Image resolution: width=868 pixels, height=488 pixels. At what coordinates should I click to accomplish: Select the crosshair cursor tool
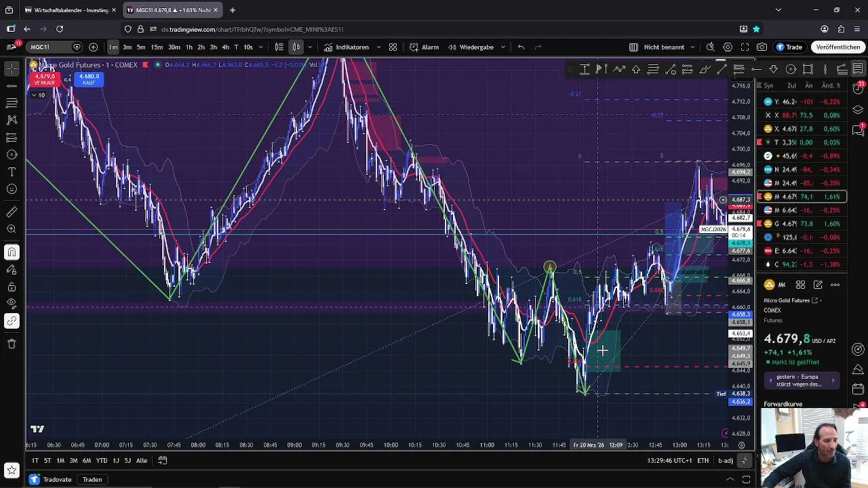[x=12, y=68]
